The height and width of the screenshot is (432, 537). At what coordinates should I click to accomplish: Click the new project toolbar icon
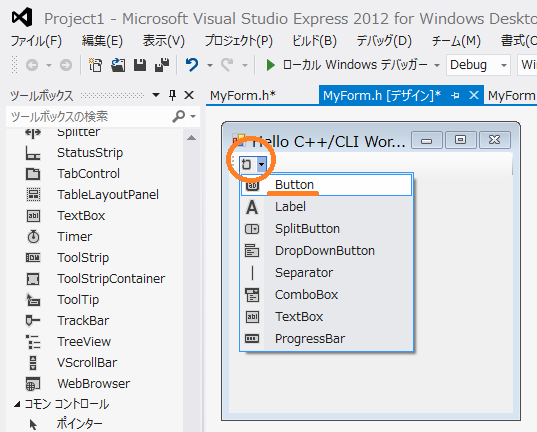tap(96, 65)
